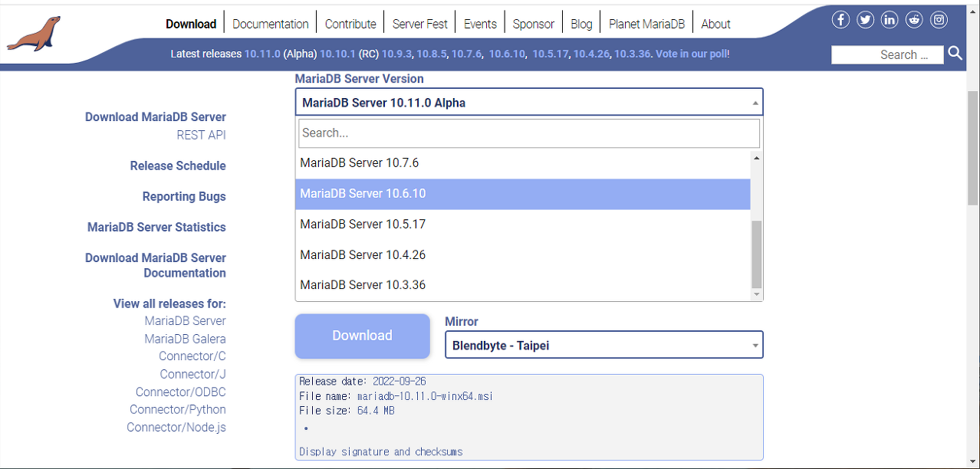
Task: Open Download MariaDB Server sidebar link
Action: click(x=156, y=117)
